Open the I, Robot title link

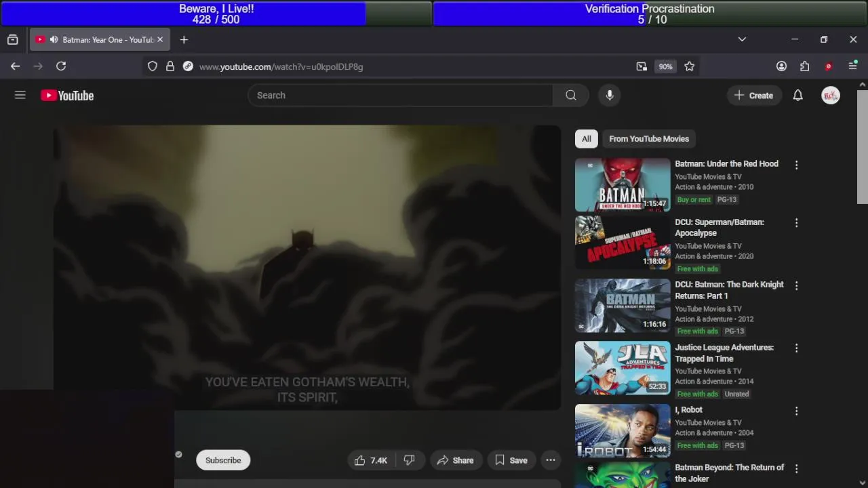click(688, 410)
